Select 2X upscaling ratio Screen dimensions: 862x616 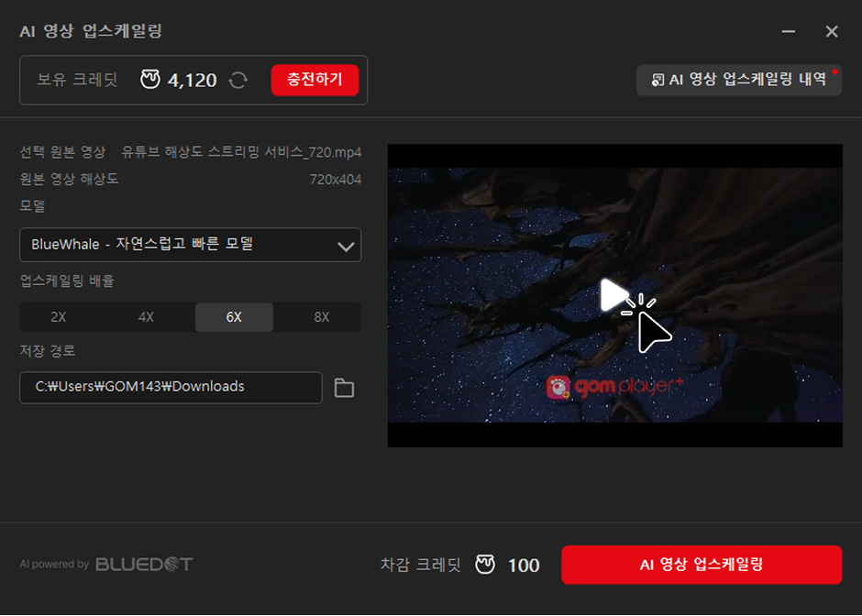[x=59, y=317]
